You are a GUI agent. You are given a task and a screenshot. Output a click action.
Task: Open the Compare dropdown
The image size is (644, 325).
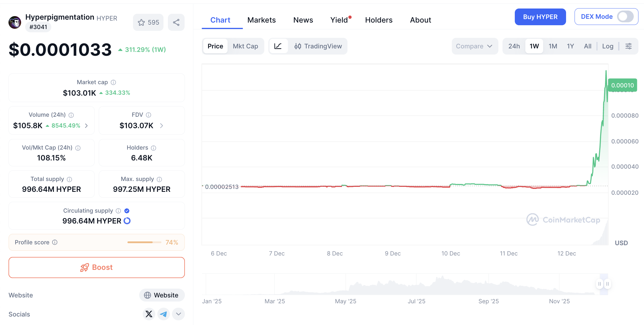click(474, 46)
